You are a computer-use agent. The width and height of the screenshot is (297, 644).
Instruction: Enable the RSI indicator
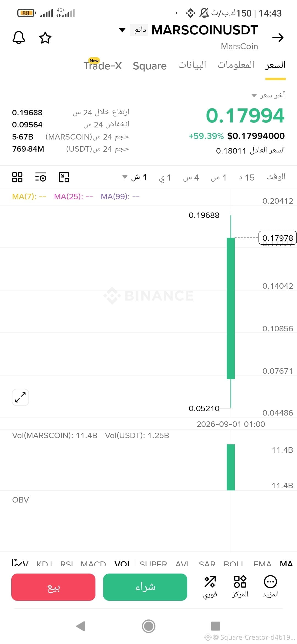point(67,563)
